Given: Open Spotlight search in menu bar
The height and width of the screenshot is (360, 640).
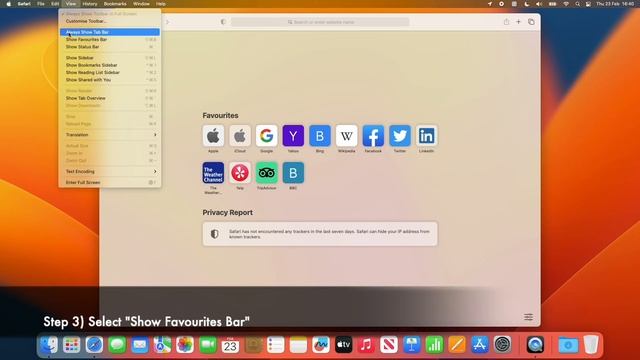Looking at the screenshot, I should tap(577, 4).
